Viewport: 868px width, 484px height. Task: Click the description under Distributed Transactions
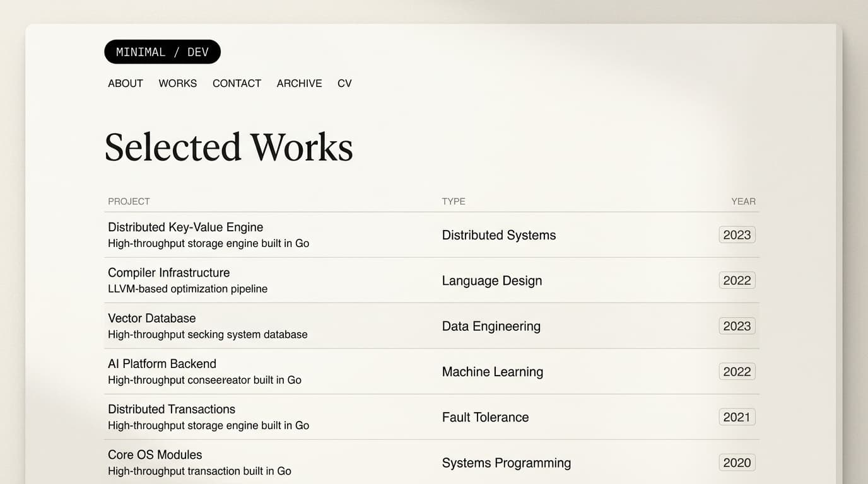209,425
